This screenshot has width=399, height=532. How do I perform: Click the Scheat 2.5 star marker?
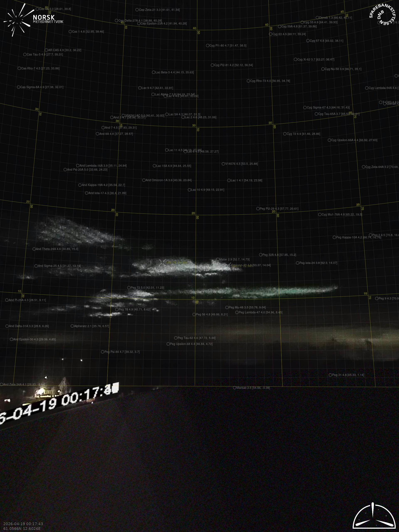pos(191,292)
